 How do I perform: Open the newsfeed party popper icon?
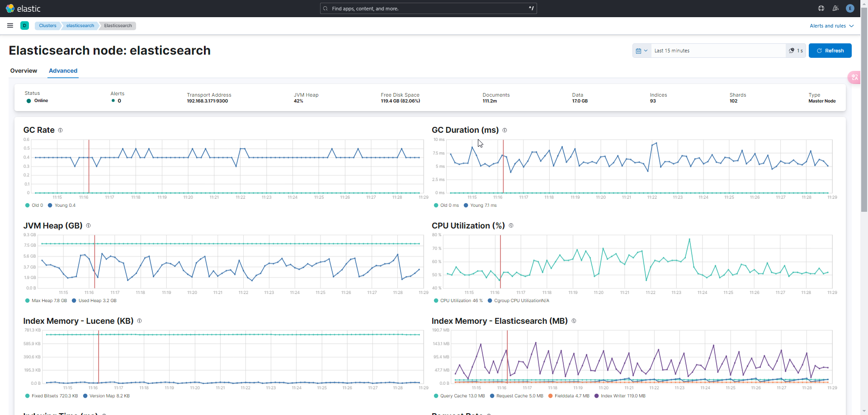(x=835, y=9)
